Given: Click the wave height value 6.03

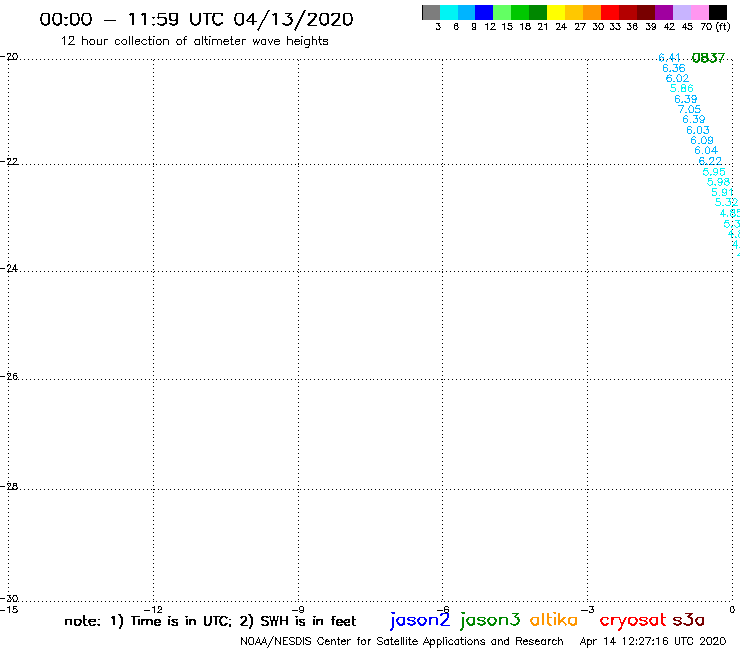Looking at the screenshot, I should click(698, 130).
